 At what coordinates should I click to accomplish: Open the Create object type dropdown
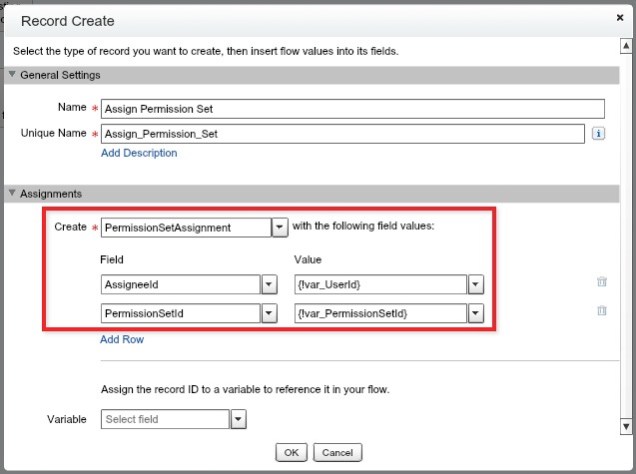coord(279,228)
